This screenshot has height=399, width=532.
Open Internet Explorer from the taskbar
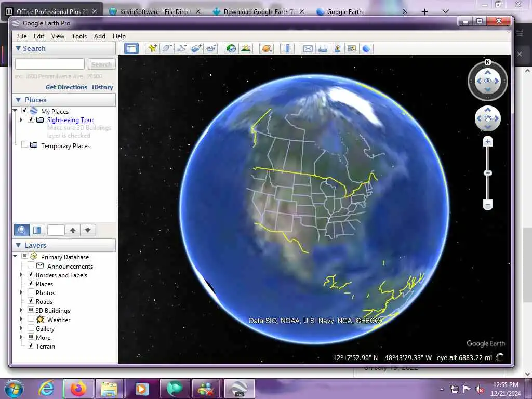coord(46,389)
